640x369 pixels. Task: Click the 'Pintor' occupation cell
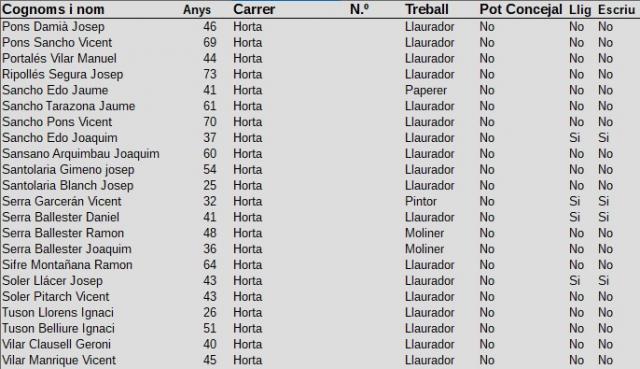pyautogui.click(x=420, y=201)
